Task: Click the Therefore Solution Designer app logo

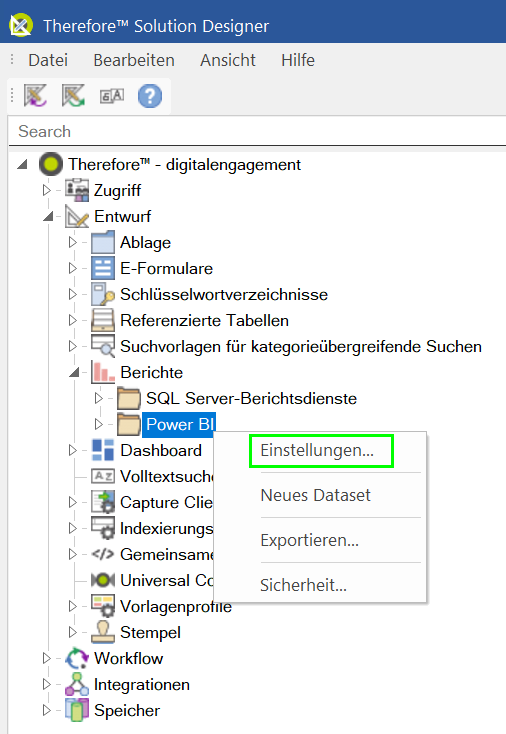Action: 21,25
